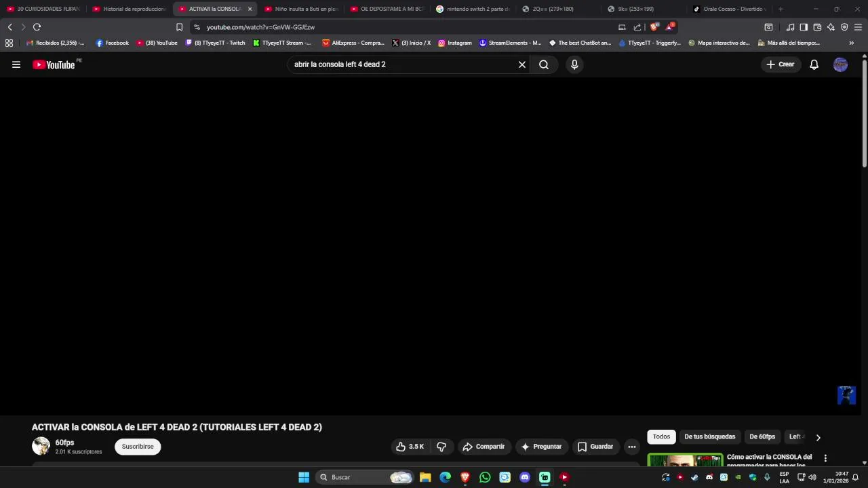Switch to the Orale Cocaso TikTok tab
The image size is (868, 488).
(x=730, y=9)
